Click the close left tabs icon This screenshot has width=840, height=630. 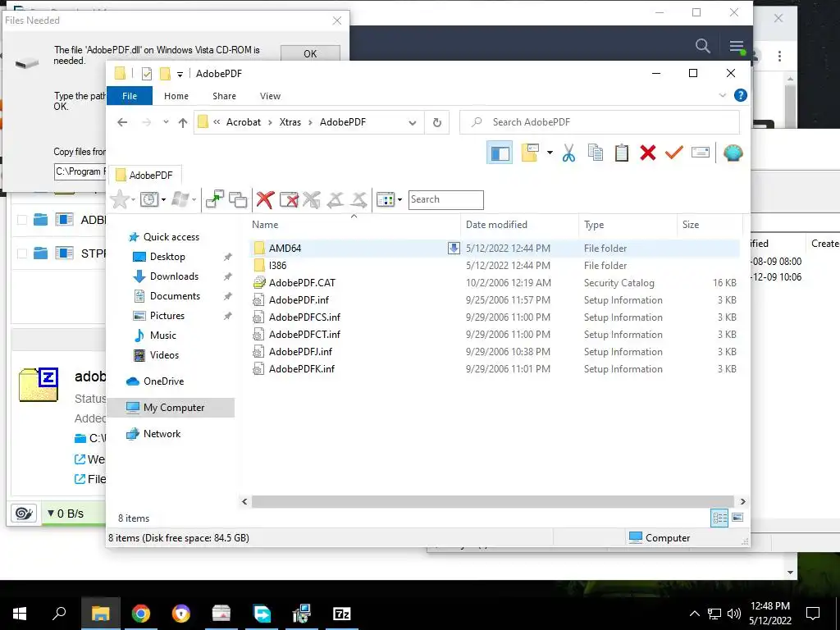point(336,200)
